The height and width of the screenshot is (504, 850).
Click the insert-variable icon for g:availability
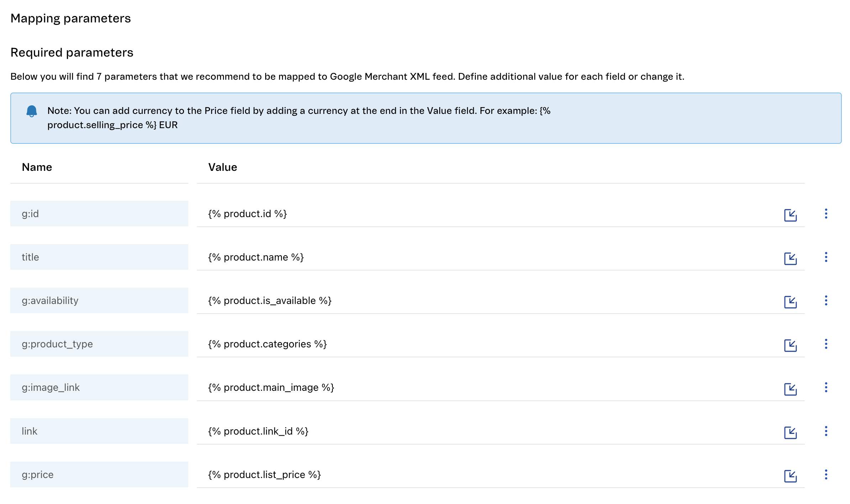click(790, 302)
